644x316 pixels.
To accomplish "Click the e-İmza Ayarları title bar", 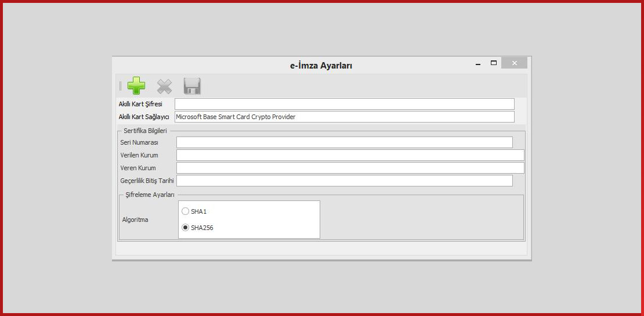I will pos(321,66).
